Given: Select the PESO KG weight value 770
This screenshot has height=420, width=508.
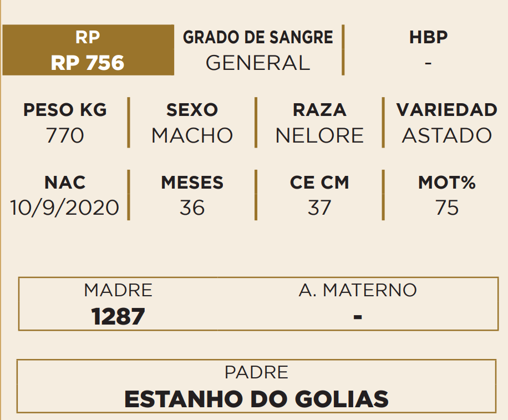Looking at the screenshot, I should point(65,135).
